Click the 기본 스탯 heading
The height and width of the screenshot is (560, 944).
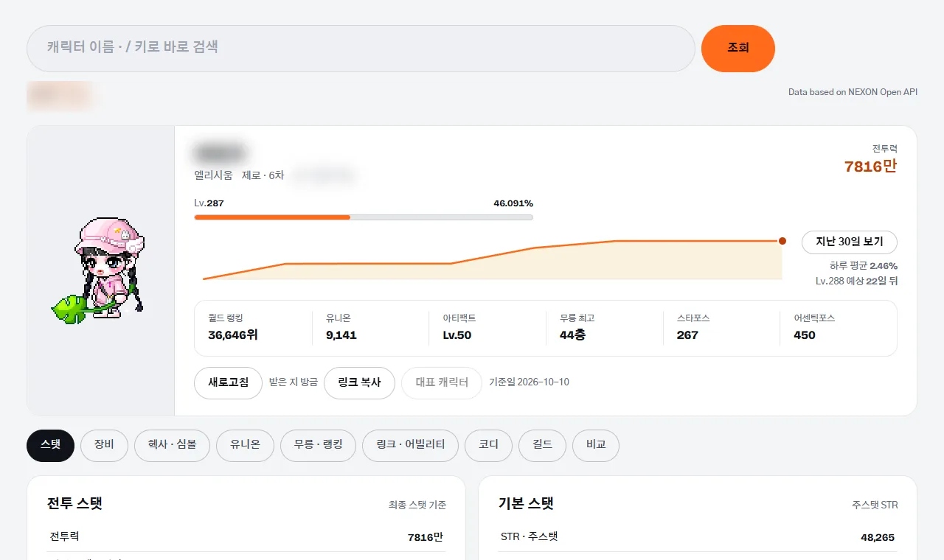[526, 504]
